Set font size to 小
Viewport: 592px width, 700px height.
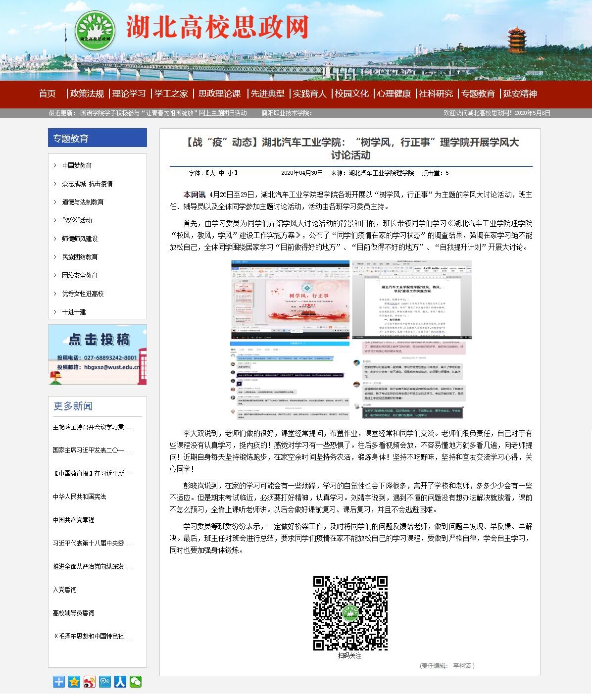tap(231, 173)
